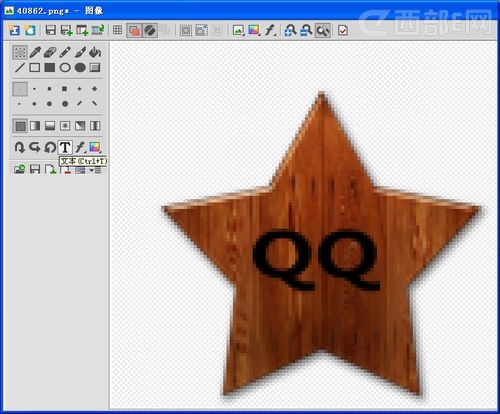Click the checkmark document icon in top toolbar
This screenshot has width=500, height=414.
coord(343,30)
